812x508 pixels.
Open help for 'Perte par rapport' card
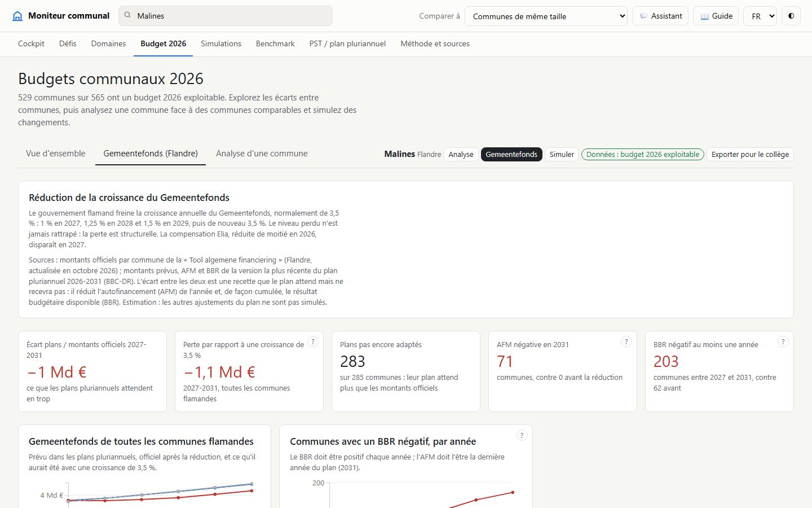[313, 341]
